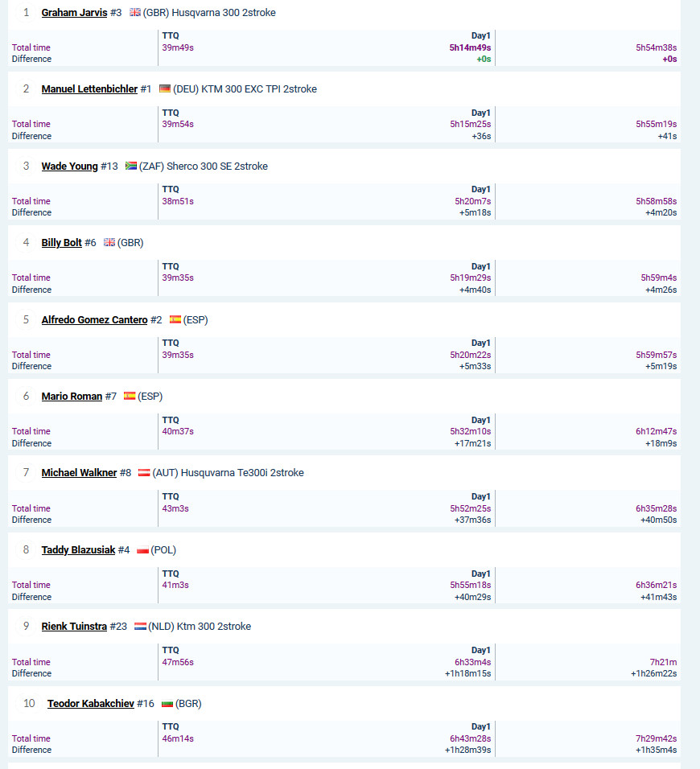Select the Michael Walkner link

tap(79, 473)
